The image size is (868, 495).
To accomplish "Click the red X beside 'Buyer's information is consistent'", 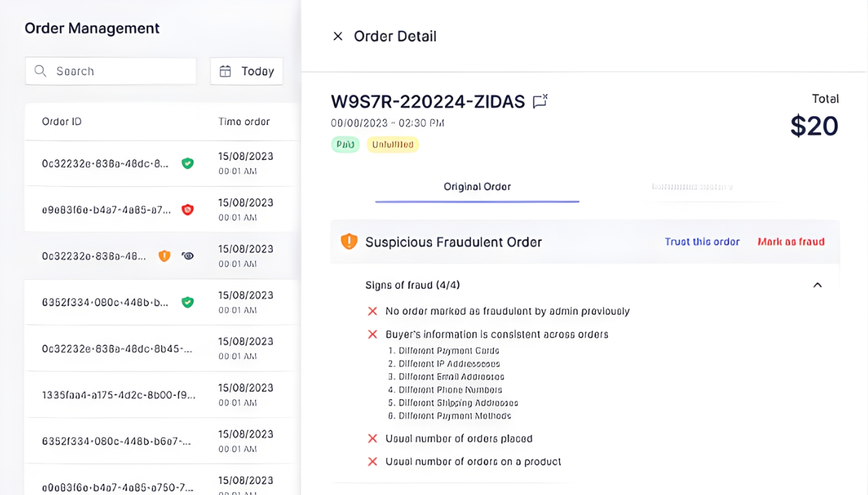I will (x=372, y=334).
